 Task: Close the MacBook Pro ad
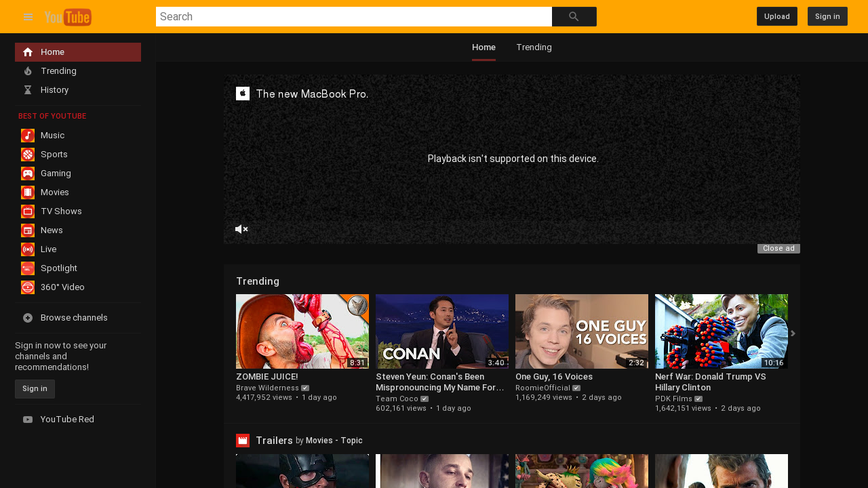[x=778, y=249]
